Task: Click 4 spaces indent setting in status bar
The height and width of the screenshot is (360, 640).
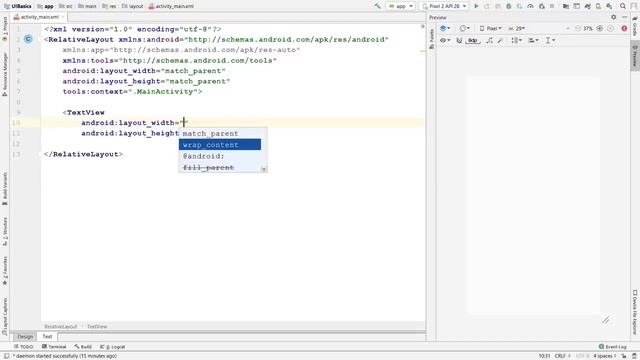Action: coord(604,356)
